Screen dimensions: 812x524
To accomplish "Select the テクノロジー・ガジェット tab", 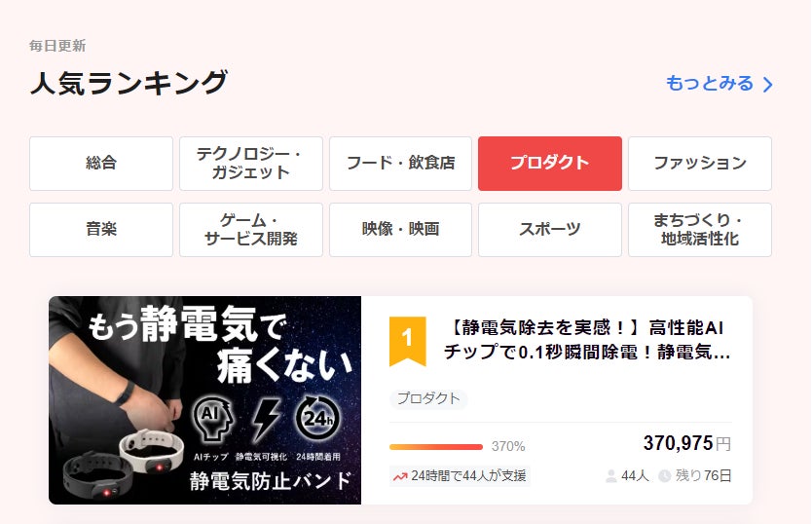I will [250, 164].
